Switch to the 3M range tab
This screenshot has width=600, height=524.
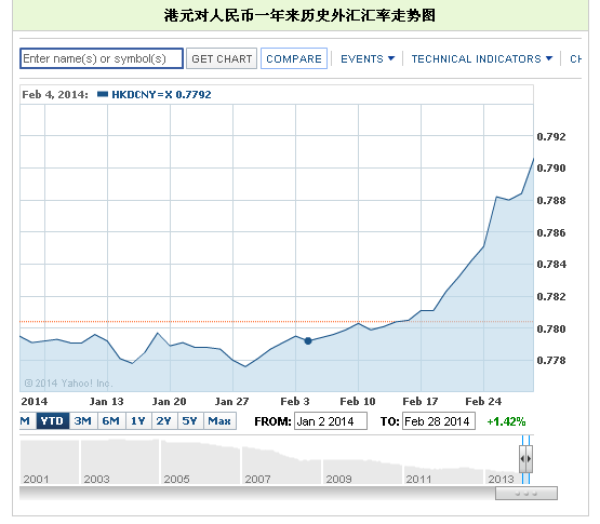(83, 421)
